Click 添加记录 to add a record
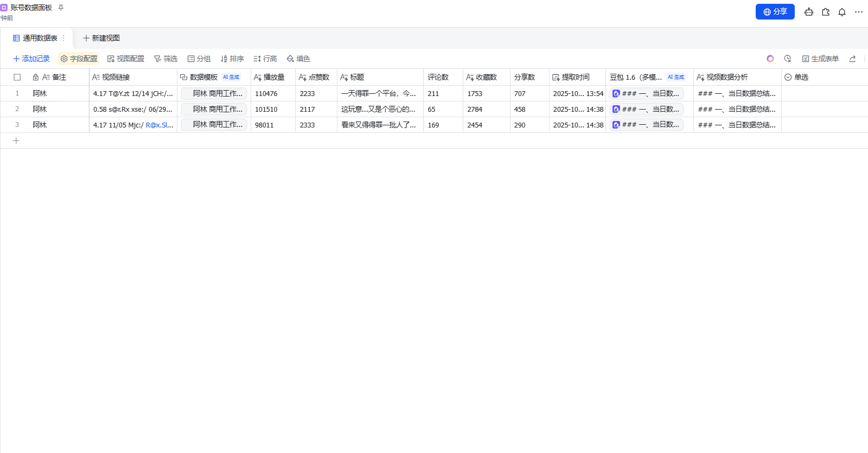The height and width of the screenshot is (453, 868). coord(31,59)
